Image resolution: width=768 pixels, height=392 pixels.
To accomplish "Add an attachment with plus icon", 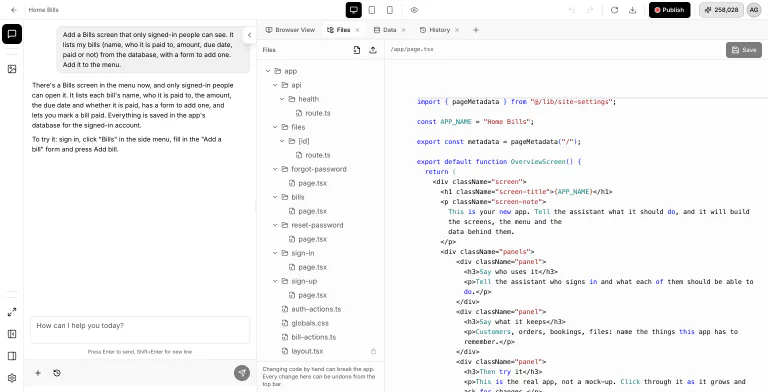I will pos(38,373).
